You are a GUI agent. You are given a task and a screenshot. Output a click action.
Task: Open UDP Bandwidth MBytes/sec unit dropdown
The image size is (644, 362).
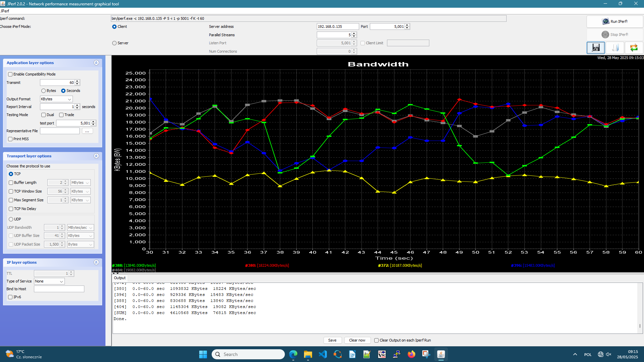point(80,227)
